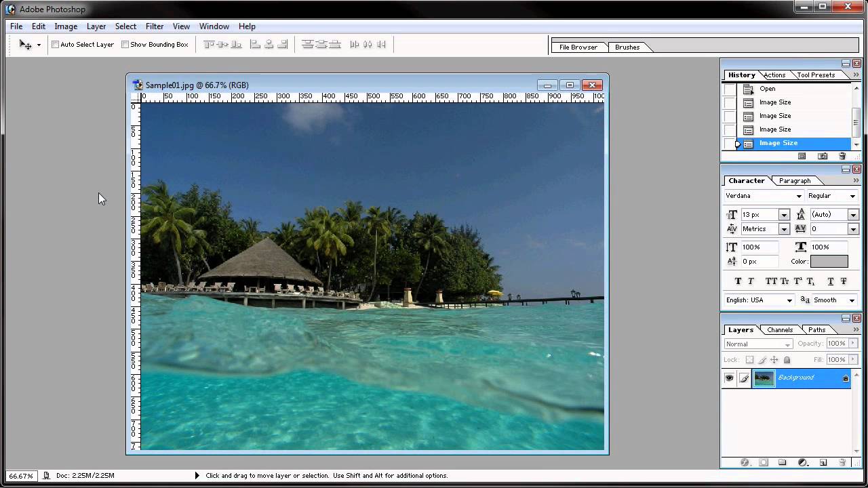Viewport: 868px width, 488px height.
Task: Click Create new fill or adjustment layer icon
Action: coord(803,463)
